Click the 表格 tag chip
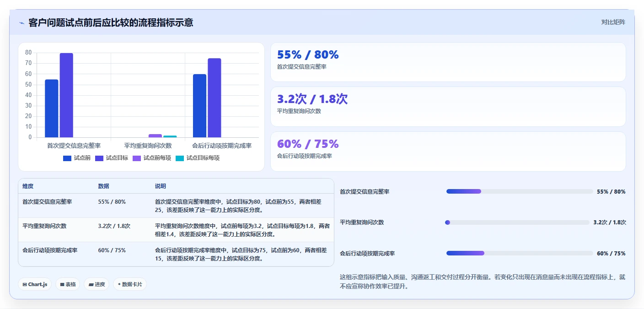Image resolution: width=644 pixels, height=309 pixels. (x=68, y=284)
